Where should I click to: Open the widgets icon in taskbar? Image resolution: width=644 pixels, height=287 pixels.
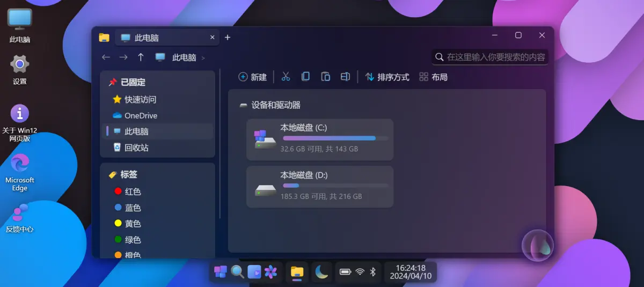point(254,272)
